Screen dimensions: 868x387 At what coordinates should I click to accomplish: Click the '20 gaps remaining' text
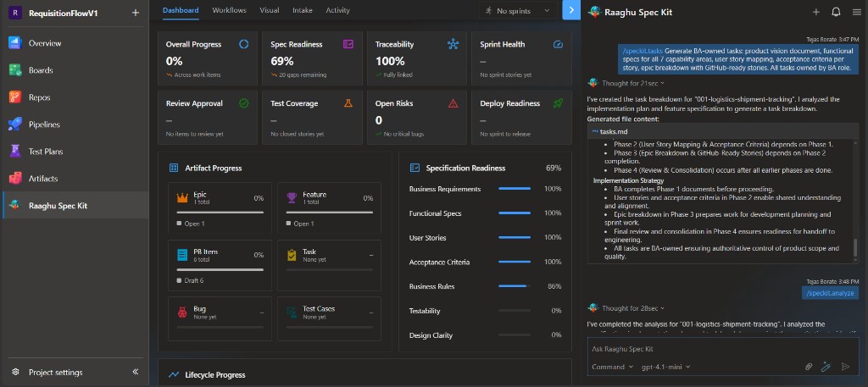click(303, 75)
